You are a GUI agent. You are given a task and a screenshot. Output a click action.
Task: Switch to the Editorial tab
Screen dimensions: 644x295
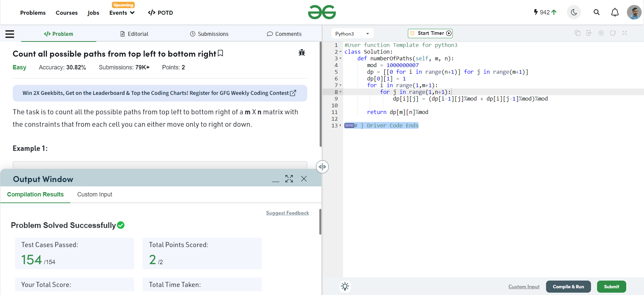click(x=134, y=34)
